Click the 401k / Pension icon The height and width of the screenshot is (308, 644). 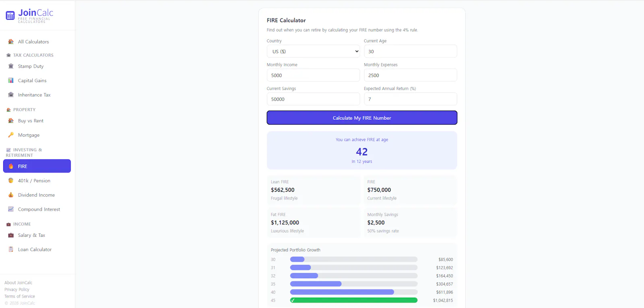[x=11, y=181]
